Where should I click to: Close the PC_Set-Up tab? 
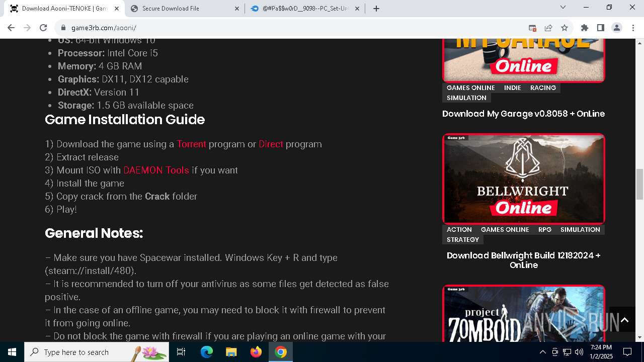(357, 9)
